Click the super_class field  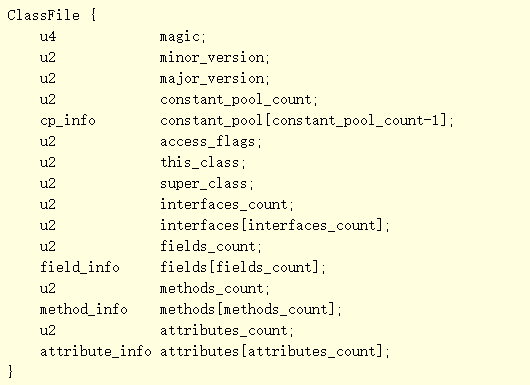coord(204,184)
